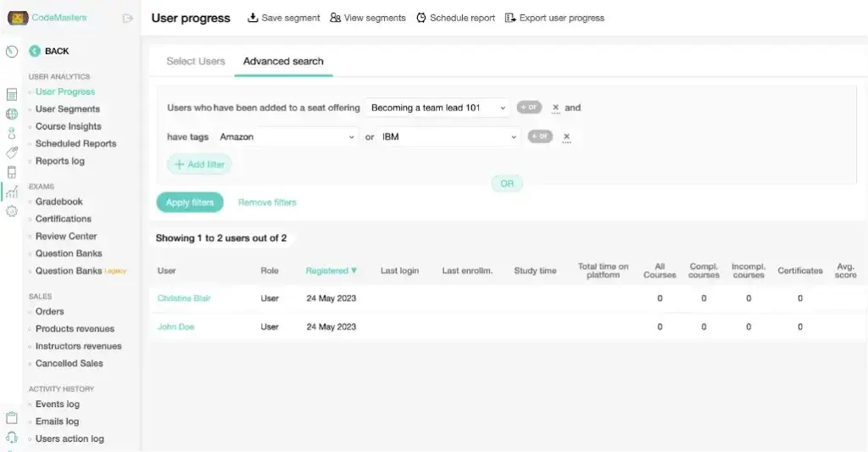Click the Schedule report button
868x452 pixels.
(455, 18)
